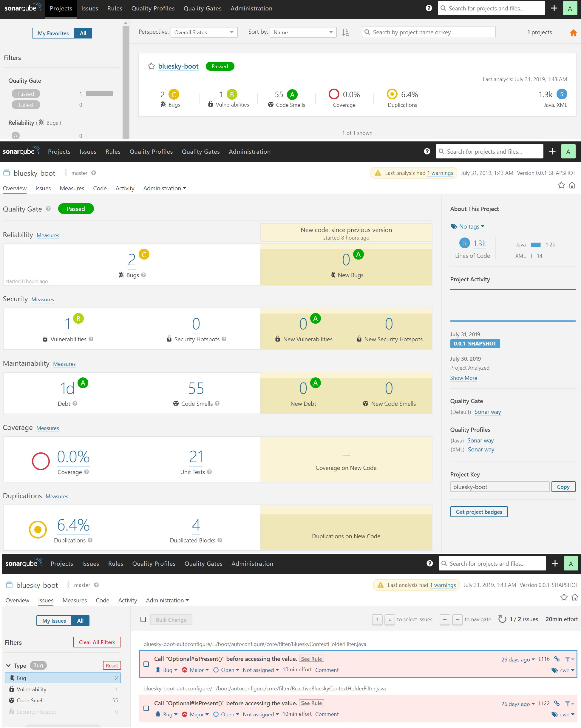Click the permalink icon on line L116 issue
581x728 pixels.
[557, 659]
